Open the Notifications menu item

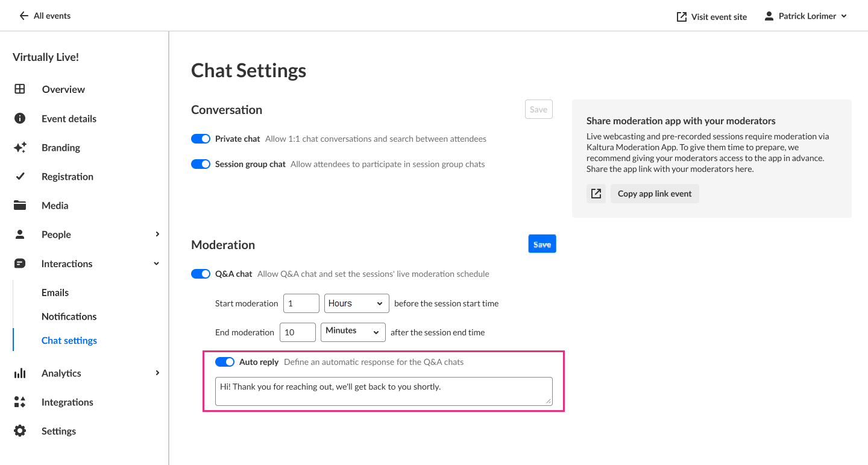click(69, 317)
